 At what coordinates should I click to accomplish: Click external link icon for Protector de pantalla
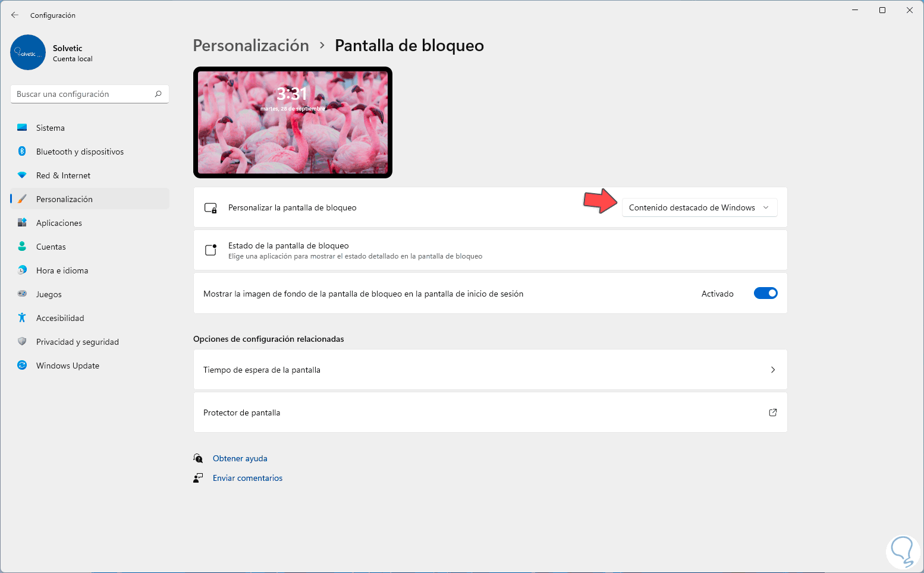(x=773, y=413)
